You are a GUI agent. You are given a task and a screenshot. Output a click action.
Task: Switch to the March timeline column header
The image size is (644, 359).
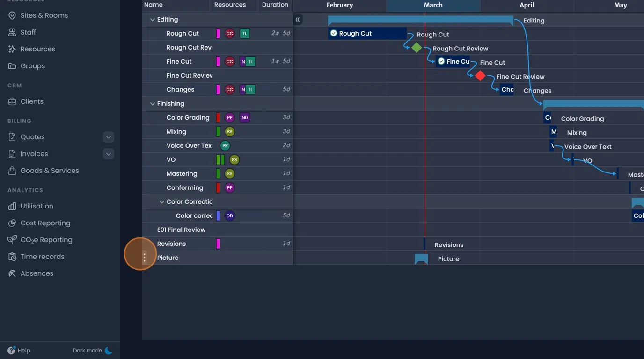tap(433, 5)
